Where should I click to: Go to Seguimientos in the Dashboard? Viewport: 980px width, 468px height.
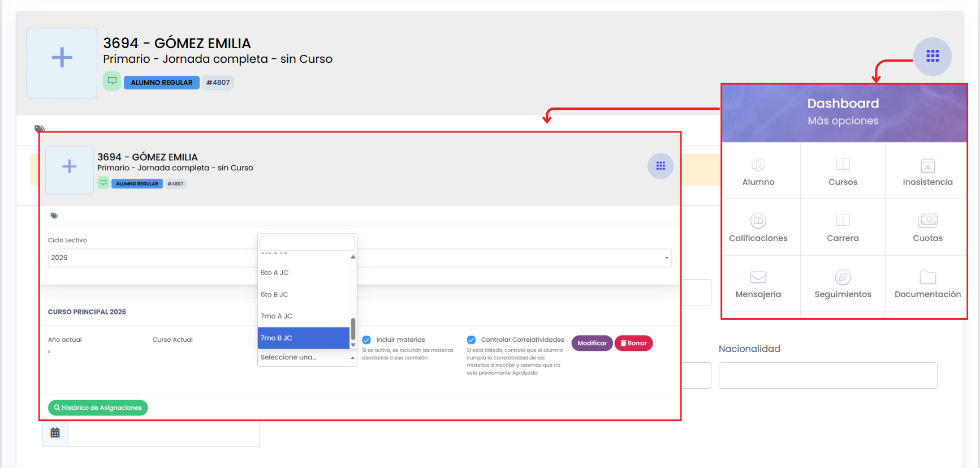coord(843,284)
